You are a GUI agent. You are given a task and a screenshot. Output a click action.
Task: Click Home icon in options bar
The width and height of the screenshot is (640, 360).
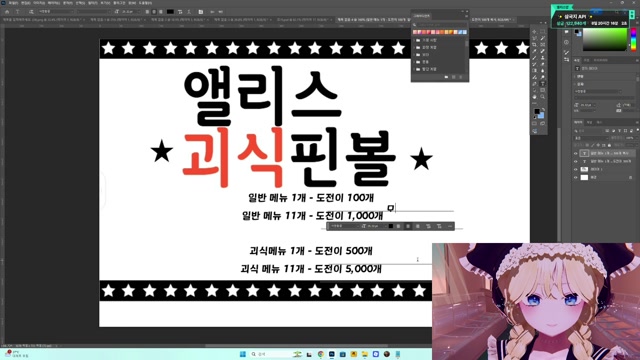pyautogui.click(x=7, y=12)
